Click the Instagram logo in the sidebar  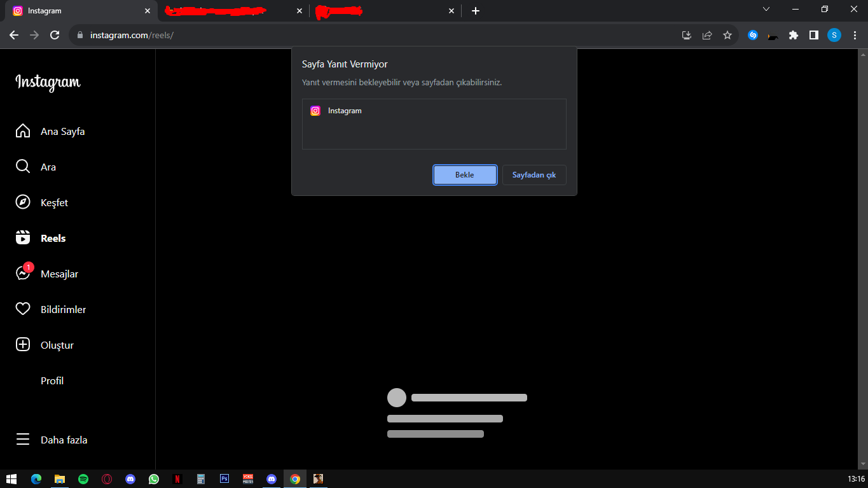pyautogui.click(x=48, y=82)
